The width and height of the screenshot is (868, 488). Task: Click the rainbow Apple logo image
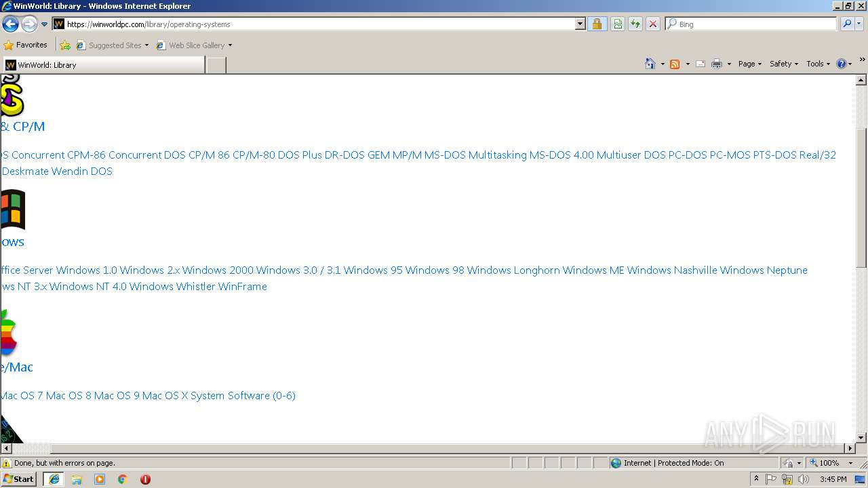click(9, 332)
